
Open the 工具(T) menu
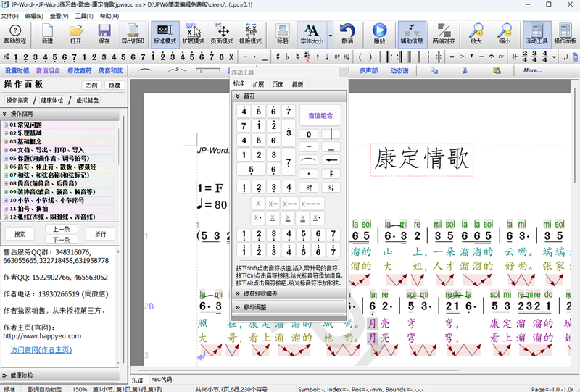(x=84, y=15)
